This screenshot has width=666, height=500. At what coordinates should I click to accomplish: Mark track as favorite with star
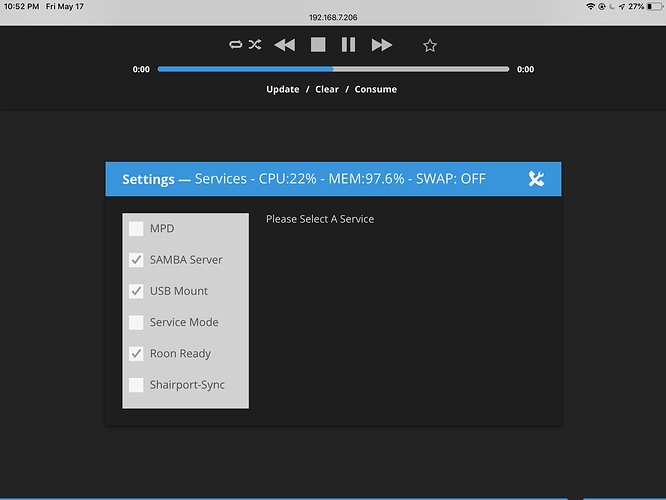point(430,45)
